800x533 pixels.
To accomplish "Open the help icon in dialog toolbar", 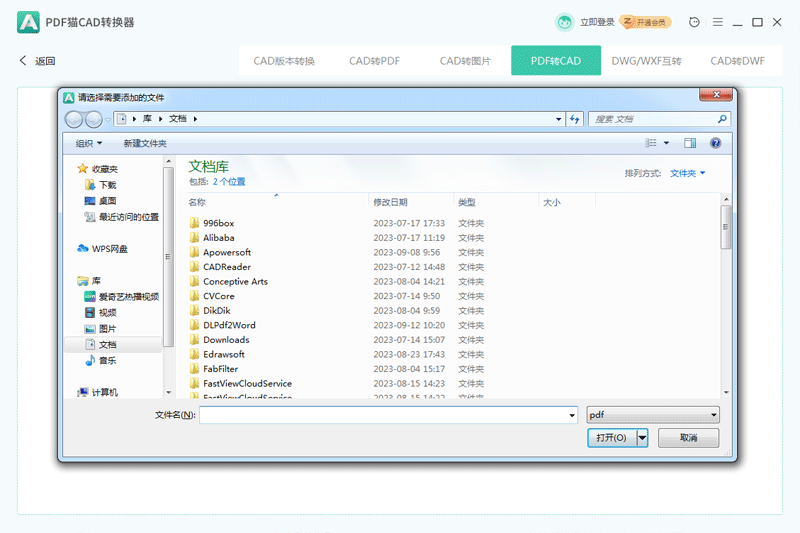I will click(x=715, y=144).
